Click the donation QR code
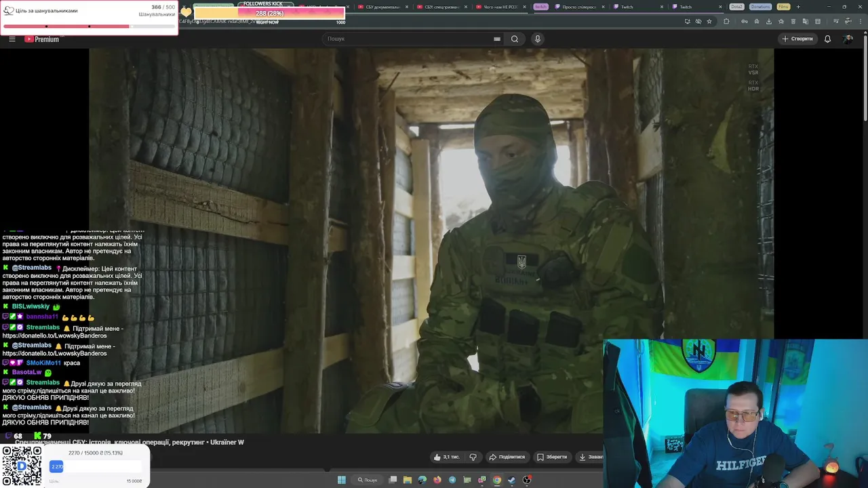 coord(21,466)
